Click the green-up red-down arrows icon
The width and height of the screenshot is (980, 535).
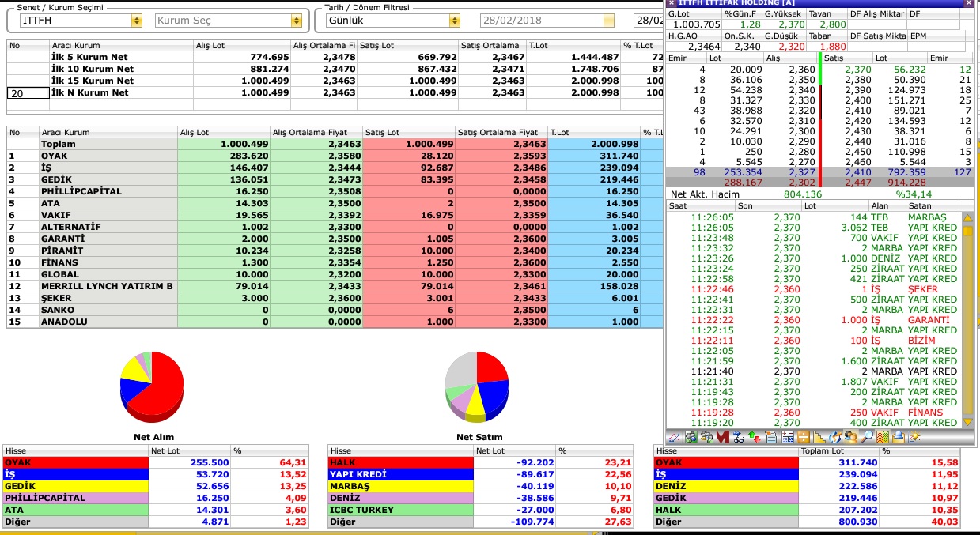(755, 436)
